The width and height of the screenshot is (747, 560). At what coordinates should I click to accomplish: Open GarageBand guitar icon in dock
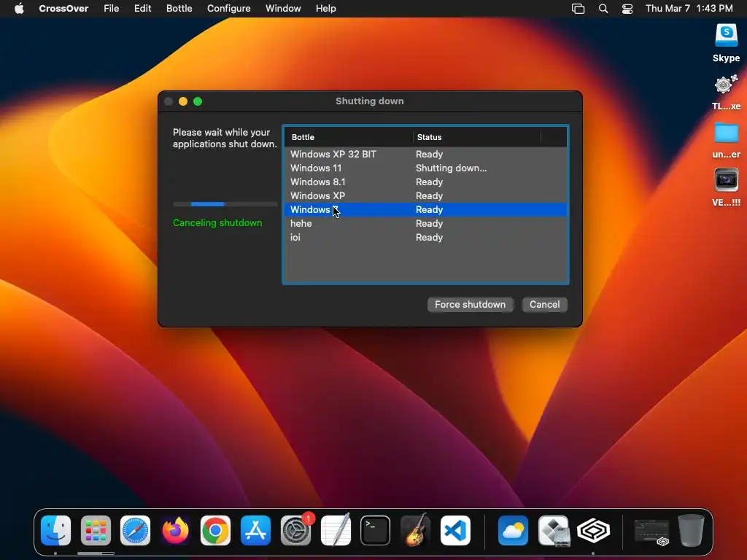tap(415, 530)
